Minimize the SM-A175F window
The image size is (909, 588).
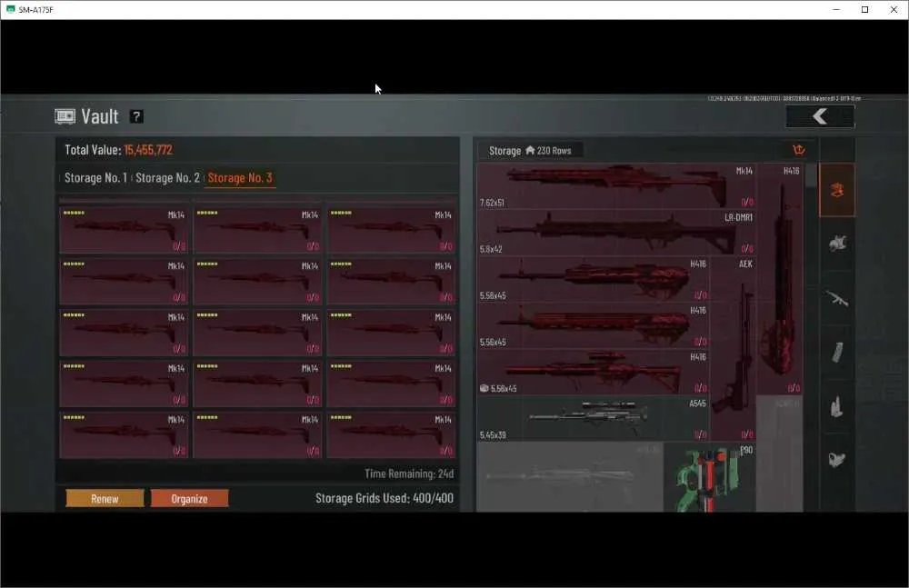coord(836,10)
